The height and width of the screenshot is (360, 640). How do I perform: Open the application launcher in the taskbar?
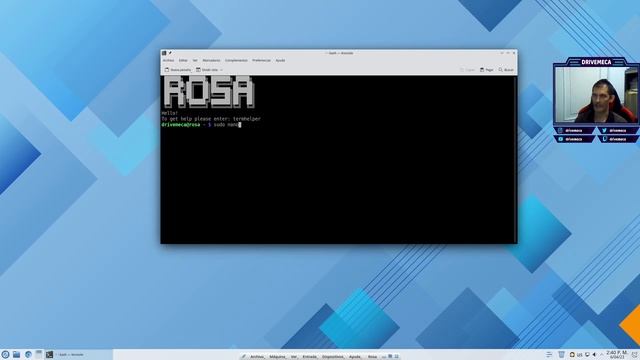(5, 355)
